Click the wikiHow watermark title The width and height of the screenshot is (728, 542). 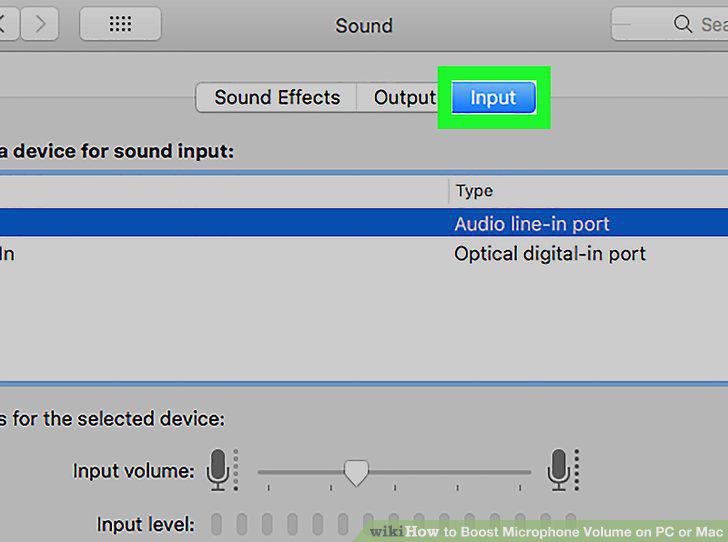[546, 531]
